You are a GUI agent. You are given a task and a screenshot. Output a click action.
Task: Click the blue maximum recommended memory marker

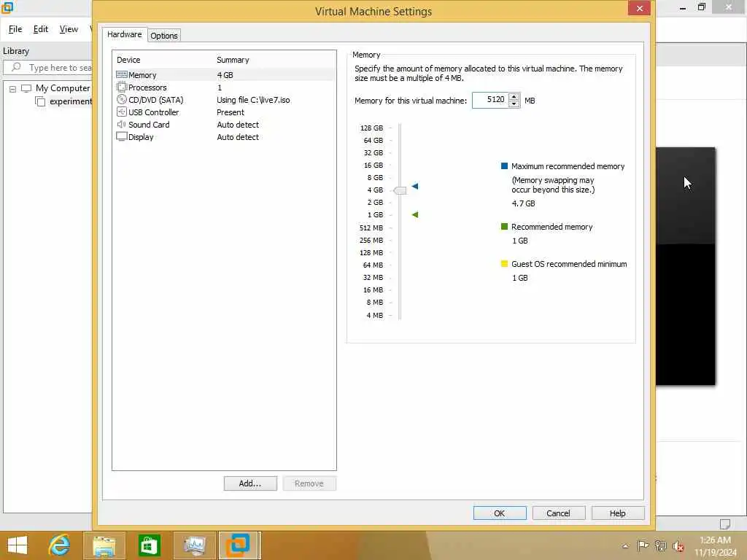(415, 186)
